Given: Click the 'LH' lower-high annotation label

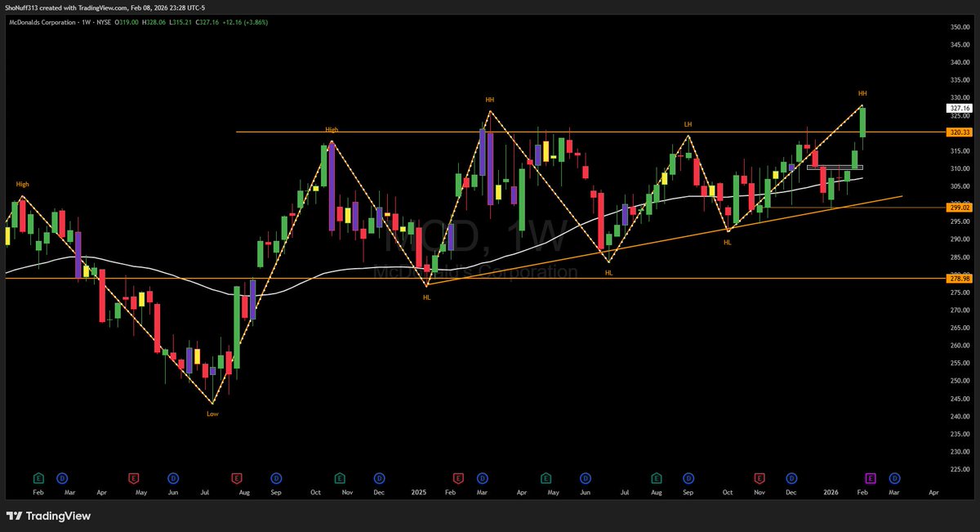Looking at the screenshot, I should coord(688,124).
